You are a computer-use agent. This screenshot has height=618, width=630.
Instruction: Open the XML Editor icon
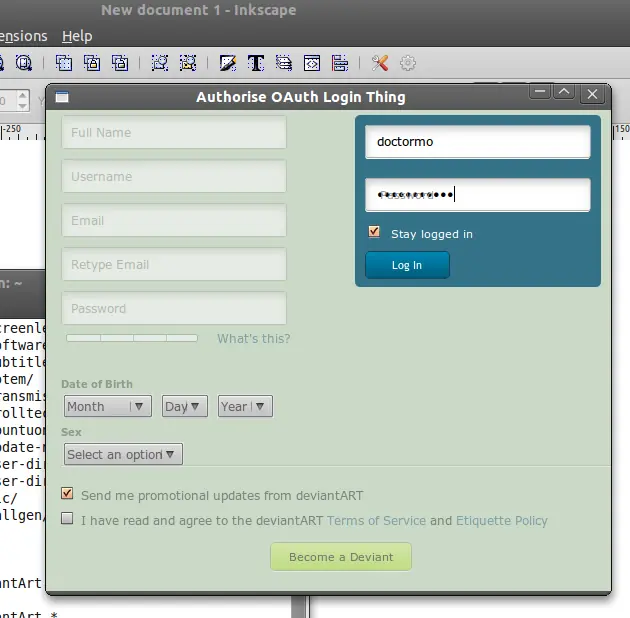[312, 63]
